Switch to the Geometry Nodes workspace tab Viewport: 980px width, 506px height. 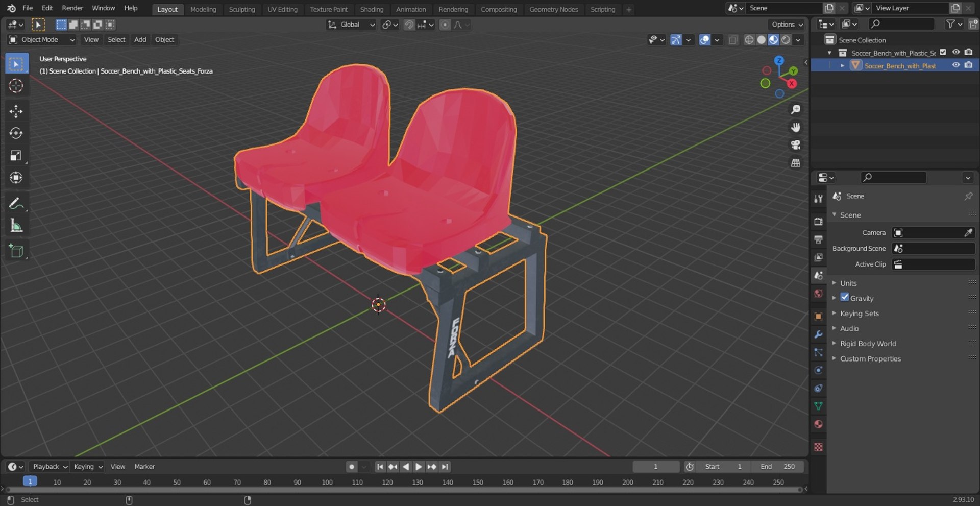coord(554,9)
